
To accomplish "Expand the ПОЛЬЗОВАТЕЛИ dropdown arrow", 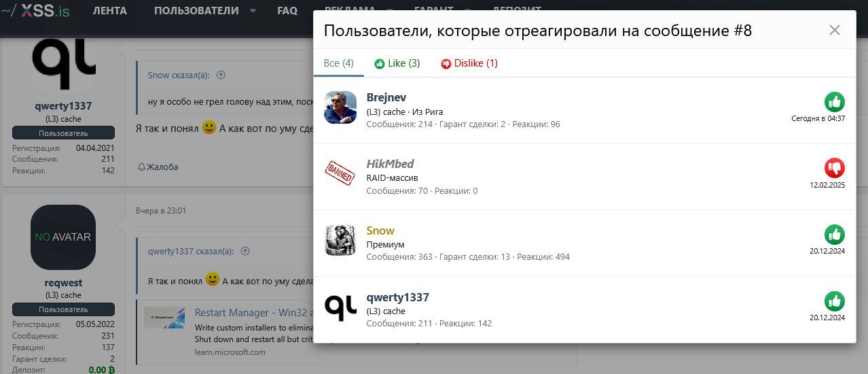I will click(x=253, y=11).
